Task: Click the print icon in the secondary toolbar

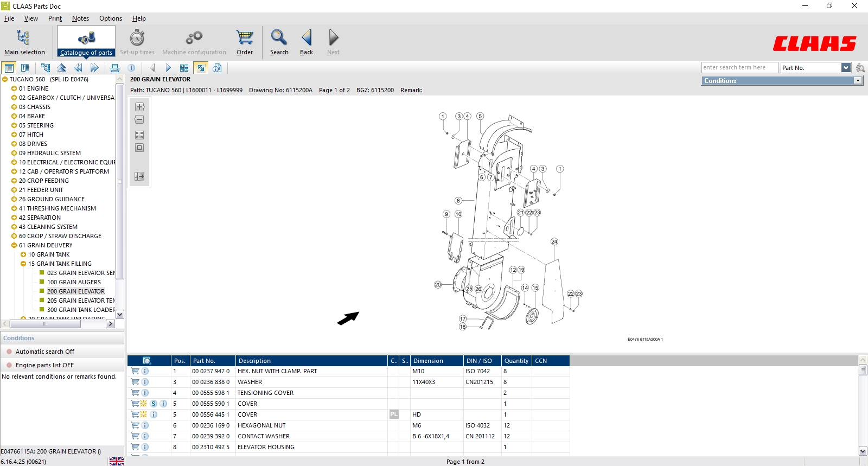Action: pyautogui.click(x=114, y=68)
